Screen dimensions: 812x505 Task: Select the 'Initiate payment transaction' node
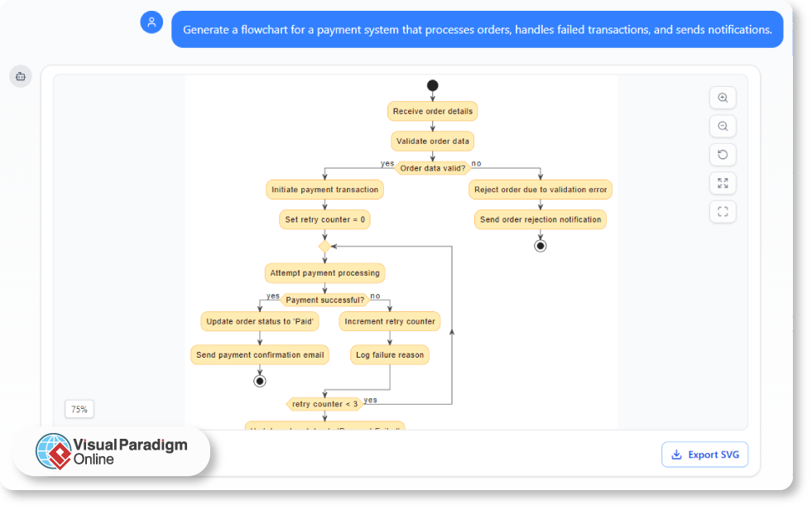324,189
